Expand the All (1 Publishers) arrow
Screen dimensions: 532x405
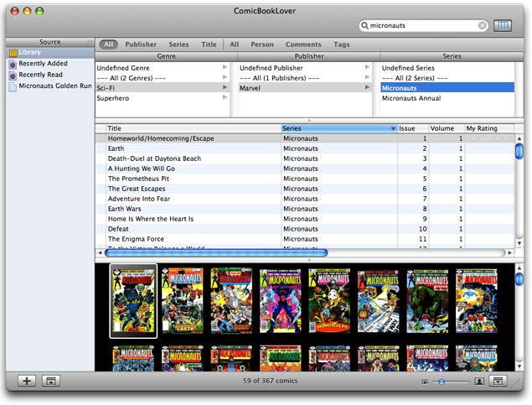pyautogui.click(x=367, y=77)
